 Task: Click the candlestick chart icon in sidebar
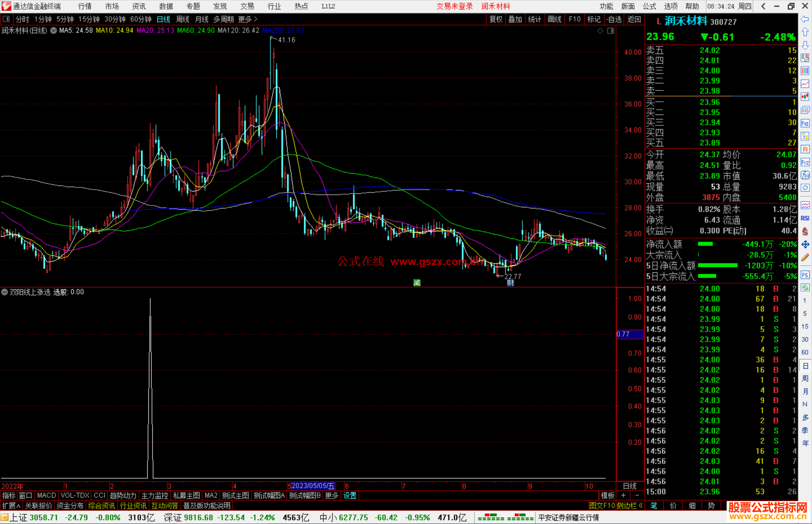(x=805, y=97)
